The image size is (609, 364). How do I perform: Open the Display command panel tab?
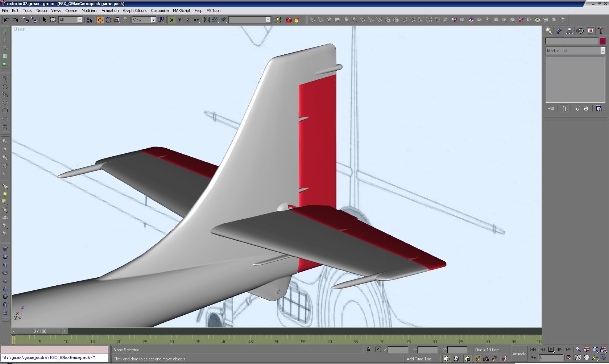click(x=591, y=31)
